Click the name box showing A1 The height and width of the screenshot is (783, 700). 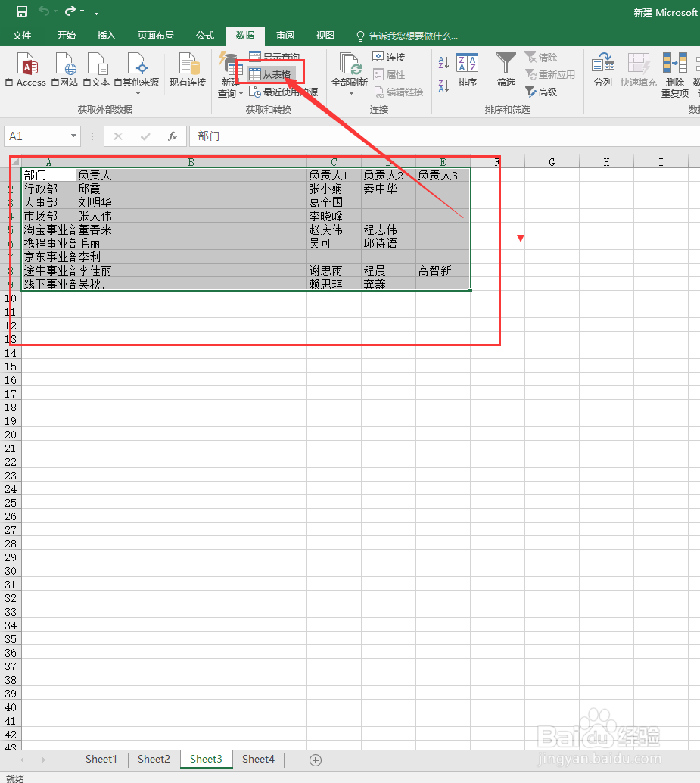[x=36, y=136]
